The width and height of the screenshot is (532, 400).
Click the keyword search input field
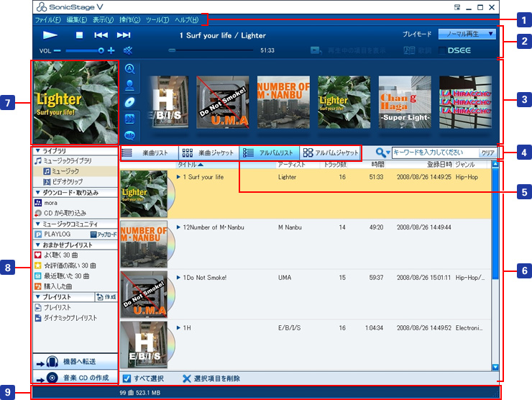tap(434, 153)
